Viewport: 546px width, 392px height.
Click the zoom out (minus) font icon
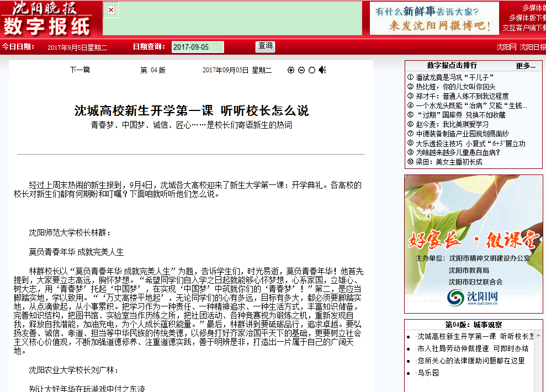301,70
